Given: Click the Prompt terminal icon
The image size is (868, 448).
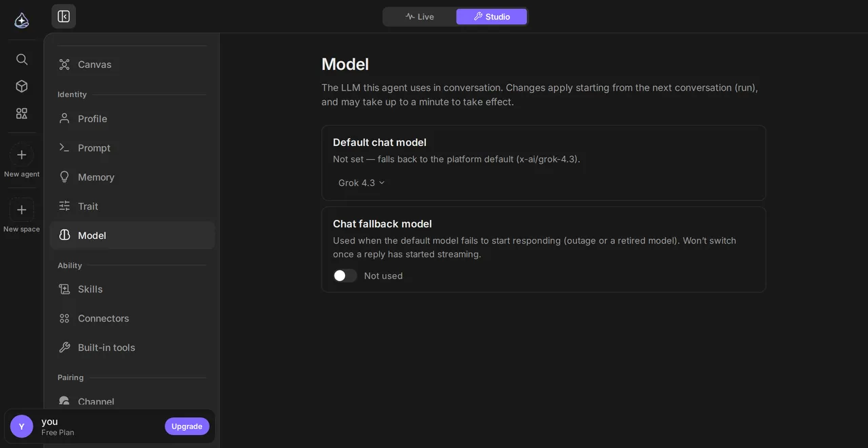Looking at the screenshot, I should click(64, 148).
